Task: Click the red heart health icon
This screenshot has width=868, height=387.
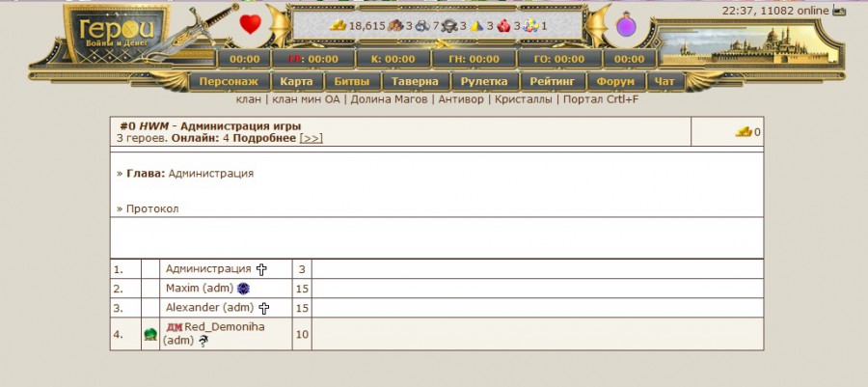Action: [250, 25]
